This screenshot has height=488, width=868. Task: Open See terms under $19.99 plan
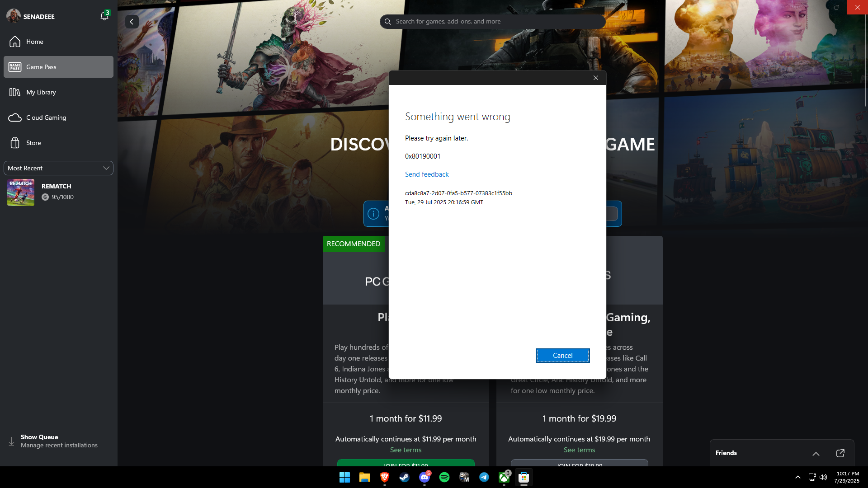[x=579, y=450]
